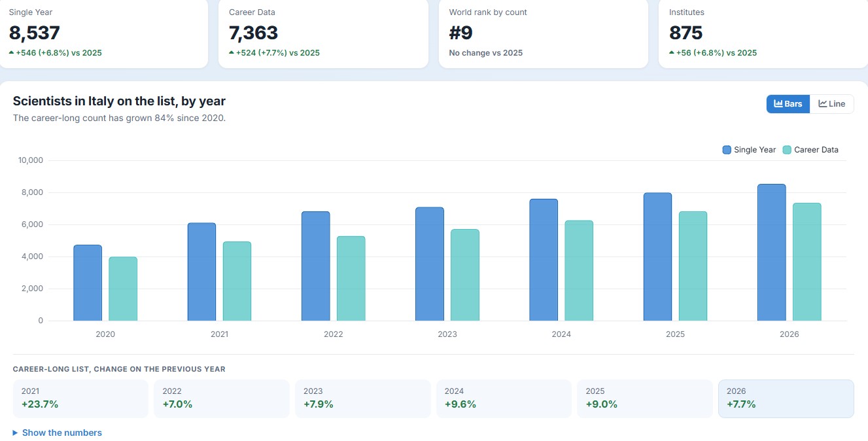Click the 10,000 y-axis label

[31, 160]
